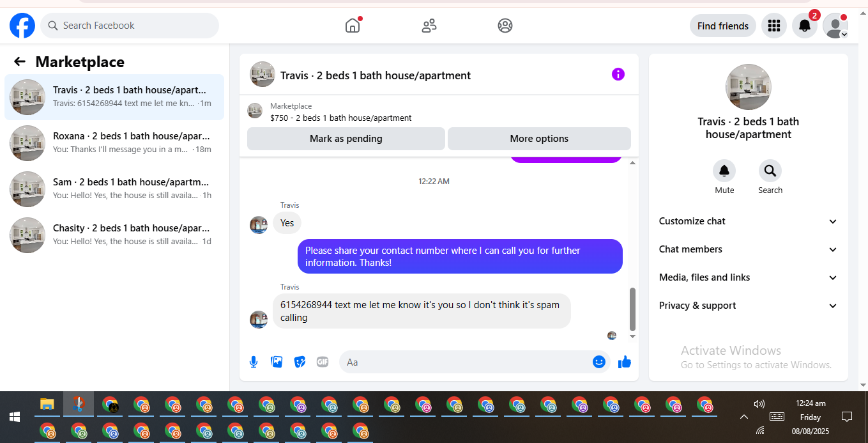Click the More options button
Screen dimensions: 868x443
(539, 139)
